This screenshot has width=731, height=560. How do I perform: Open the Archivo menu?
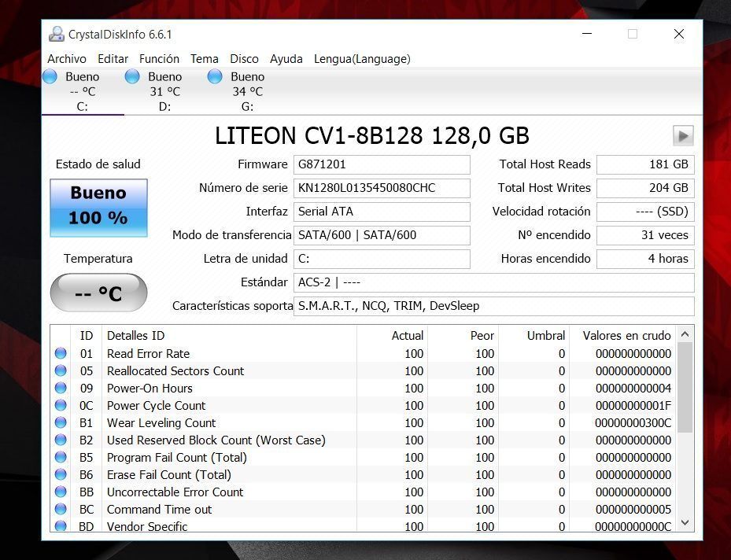pyautogui.click(x=67, y=59)
